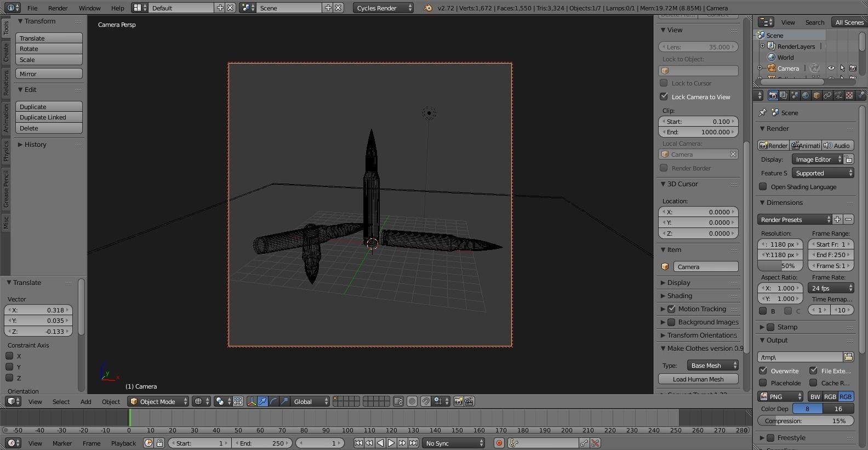Click the 3D manipulator axes toggle icon
Image resolution: width=868 pixels, height=450 pixels.
[252, 402]
